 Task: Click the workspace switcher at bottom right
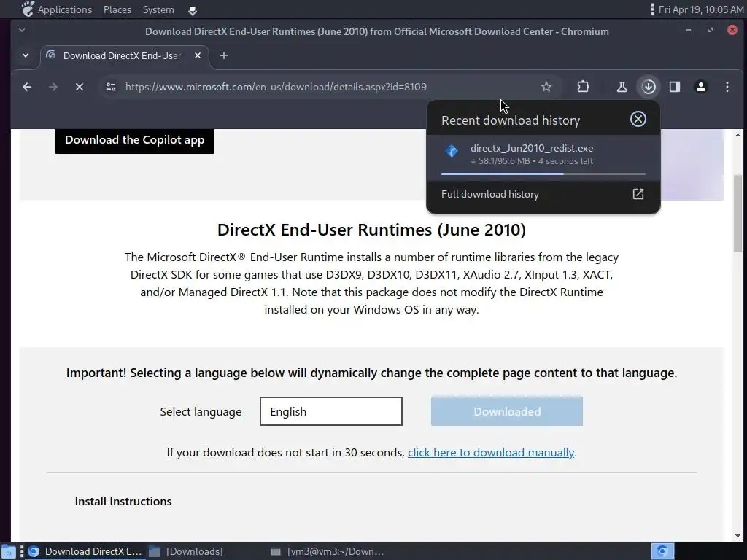click(x=662, y=551)
